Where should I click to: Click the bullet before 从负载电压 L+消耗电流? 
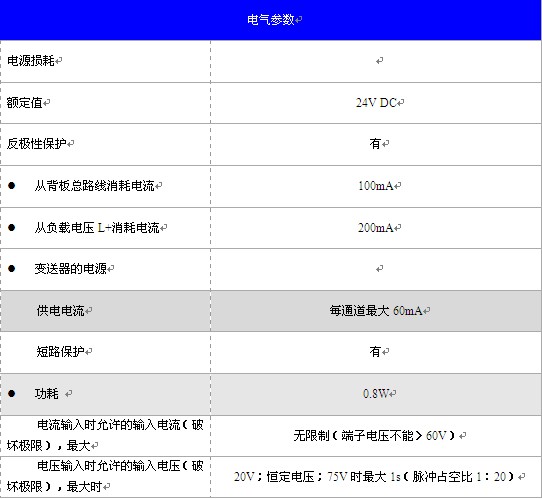pos(11,227)
